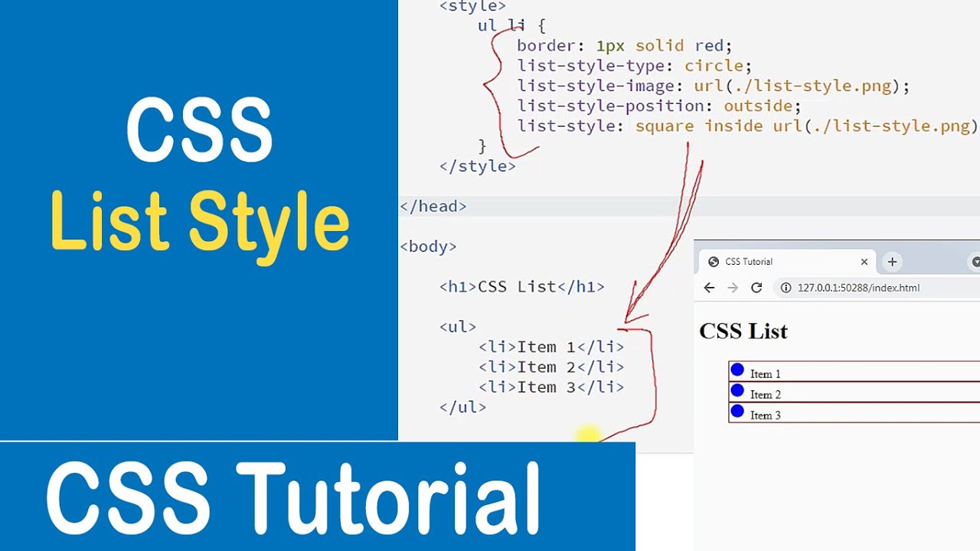Click the <body> tag in the code

tap(428, 246)
